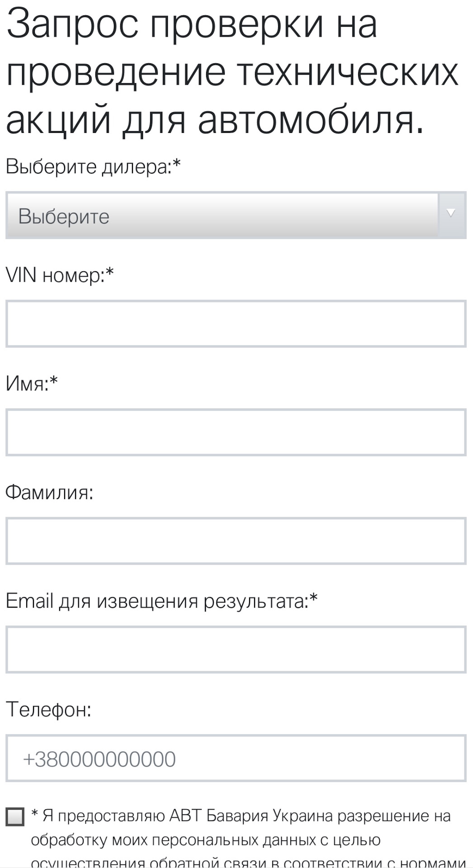473x868 pixels.
Task: Click the asterisk after the Email label
Action: [x=314, y=598]
